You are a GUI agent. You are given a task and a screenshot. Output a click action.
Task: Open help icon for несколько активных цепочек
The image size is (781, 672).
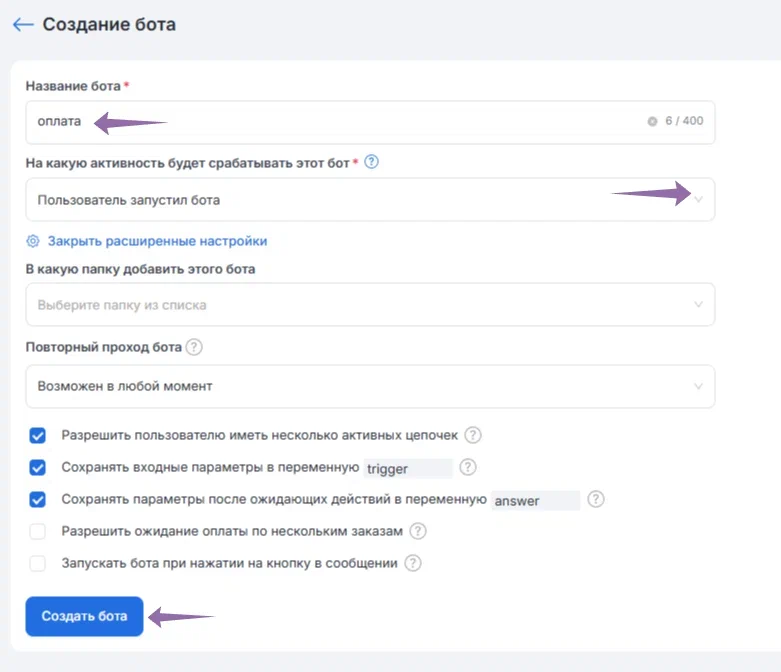tap(473, 435)
